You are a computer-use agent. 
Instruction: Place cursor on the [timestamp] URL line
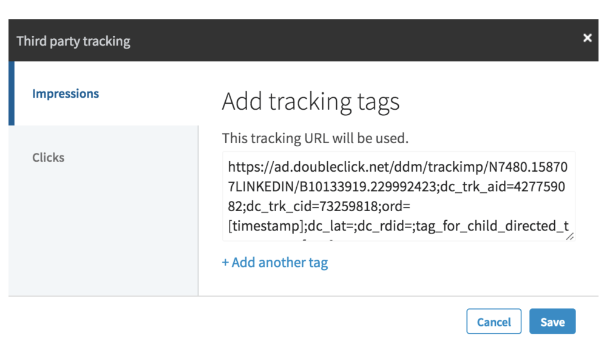(x=398, y=227)
